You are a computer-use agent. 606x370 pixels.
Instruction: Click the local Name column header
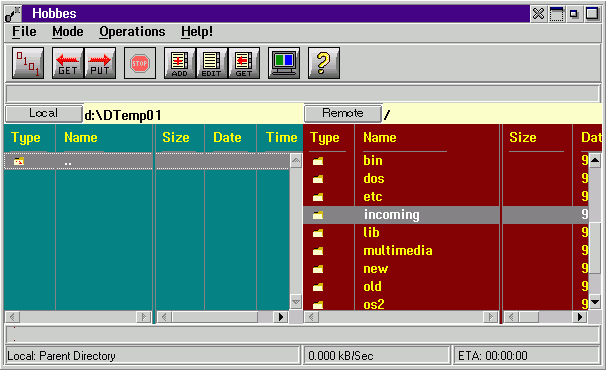pos(81,137)
